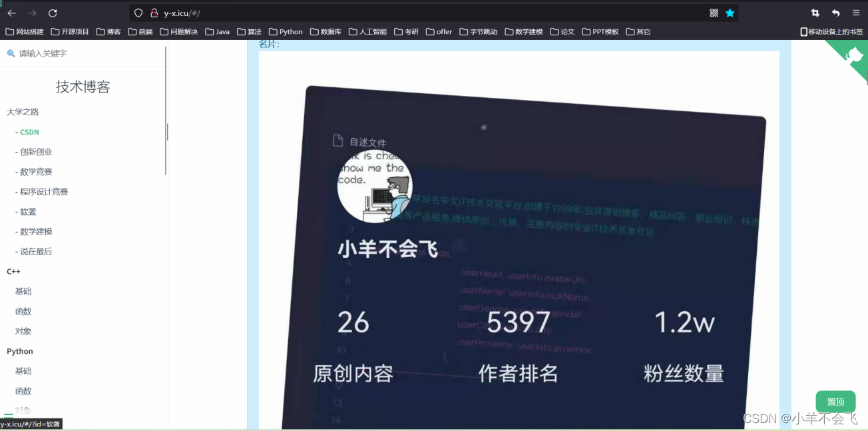Open the QR code icon in address bar
Screen dimensions: 868x431
coord(714,13)
